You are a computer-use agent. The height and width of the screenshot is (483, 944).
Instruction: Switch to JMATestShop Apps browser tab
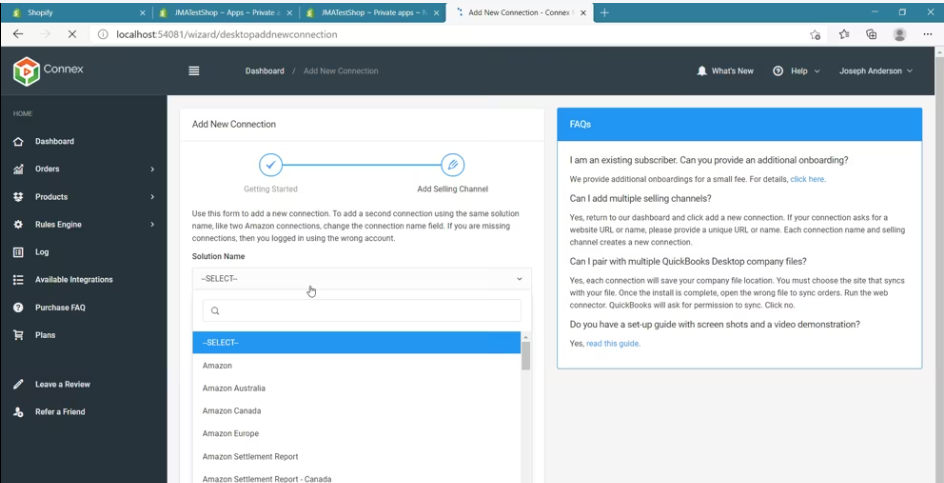pyautogui.click(x=225, y=13)
